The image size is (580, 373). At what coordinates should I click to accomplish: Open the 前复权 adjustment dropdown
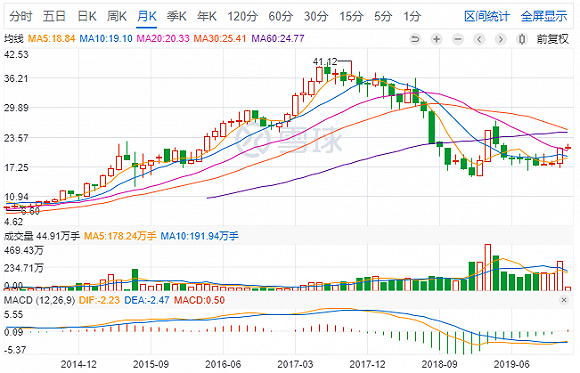click(553, 39)
